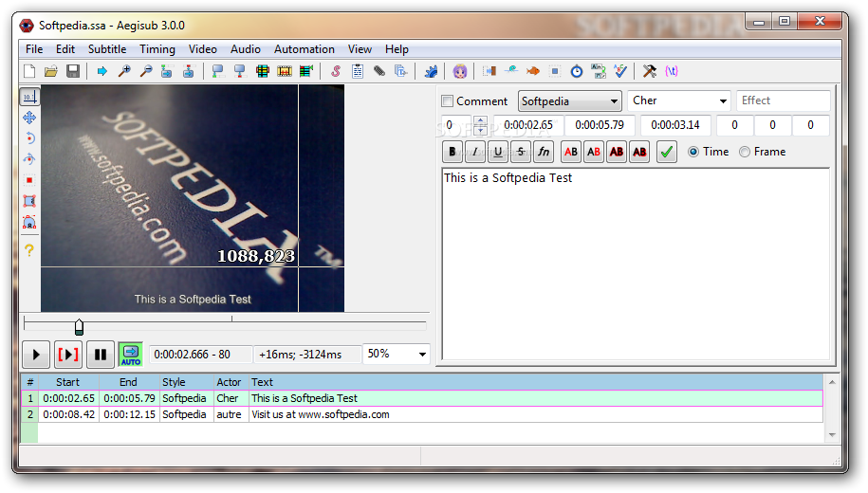Open Softpedia style dropdown
Viewport: 868px width, 493px height.
(x=569, y=101)
